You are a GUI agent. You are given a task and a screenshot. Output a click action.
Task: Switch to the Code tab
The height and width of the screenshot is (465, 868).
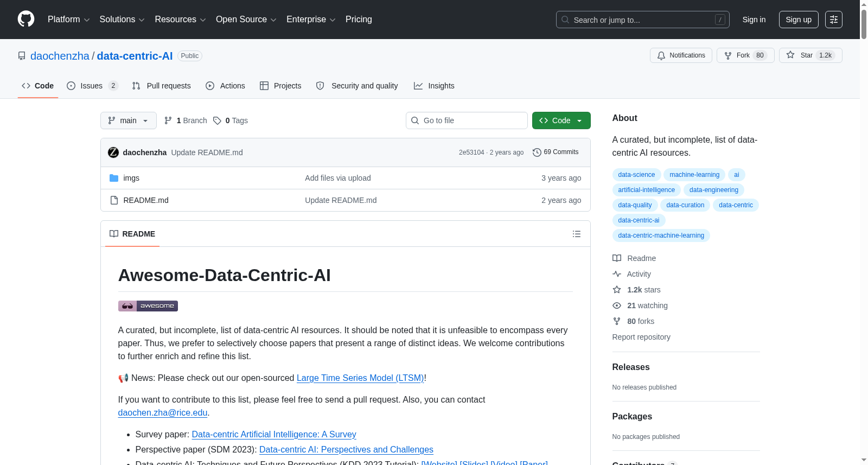(x=38, y=86)
